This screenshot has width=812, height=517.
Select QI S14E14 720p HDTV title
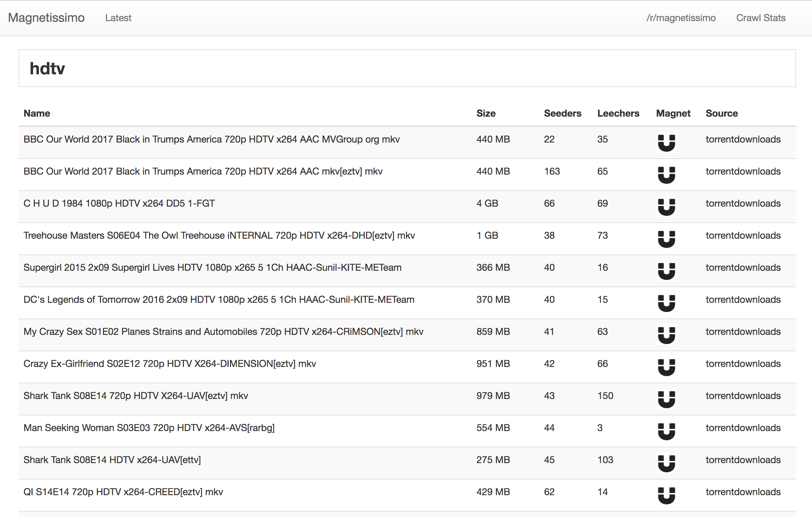coord(123,492)
